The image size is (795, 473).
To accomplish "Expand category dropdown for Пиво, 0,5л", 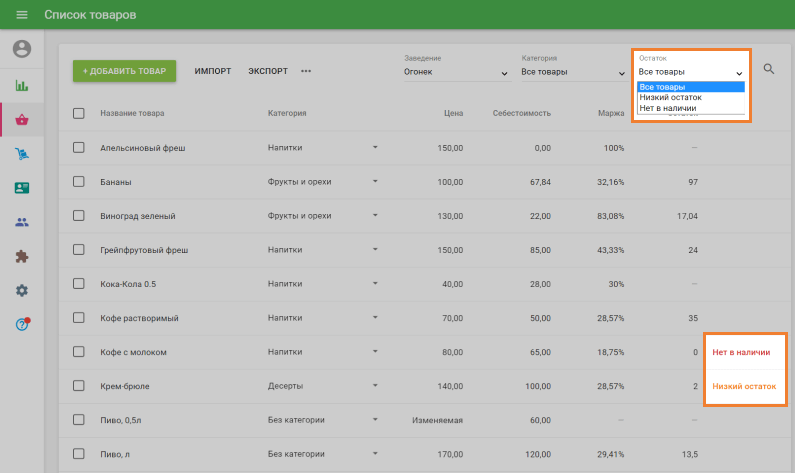I will [375, 420].
